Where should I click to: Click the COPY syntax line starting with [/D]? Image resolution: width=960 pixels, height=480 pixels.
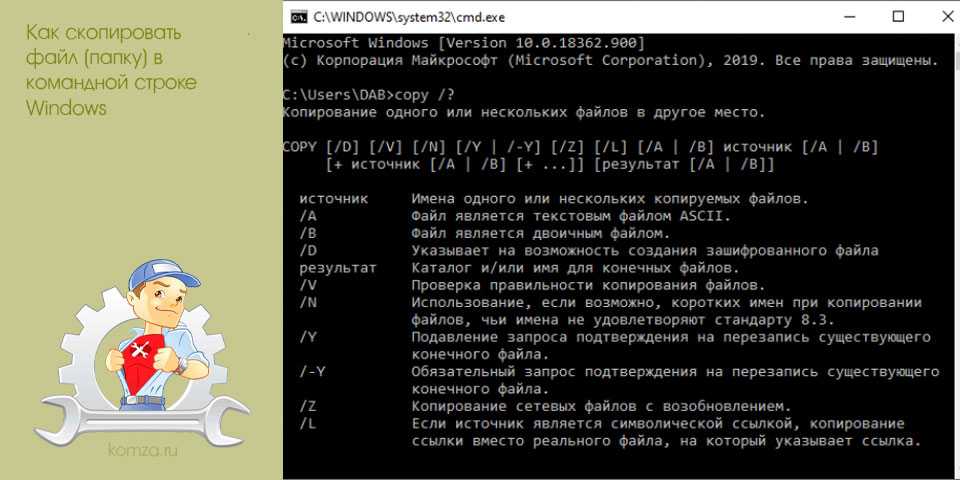click(x=580, y=147)
